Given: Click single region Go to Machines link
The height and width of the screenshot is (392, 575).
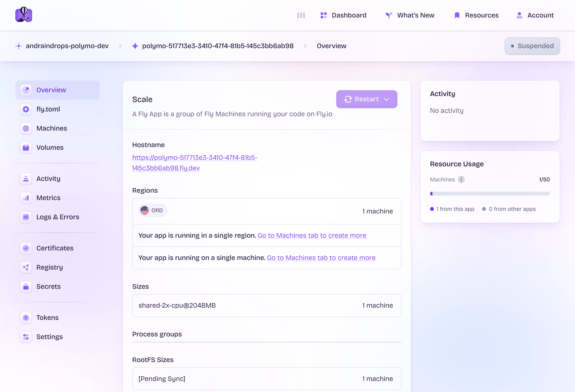Looking at the screenshot, I should click(312, 235).
